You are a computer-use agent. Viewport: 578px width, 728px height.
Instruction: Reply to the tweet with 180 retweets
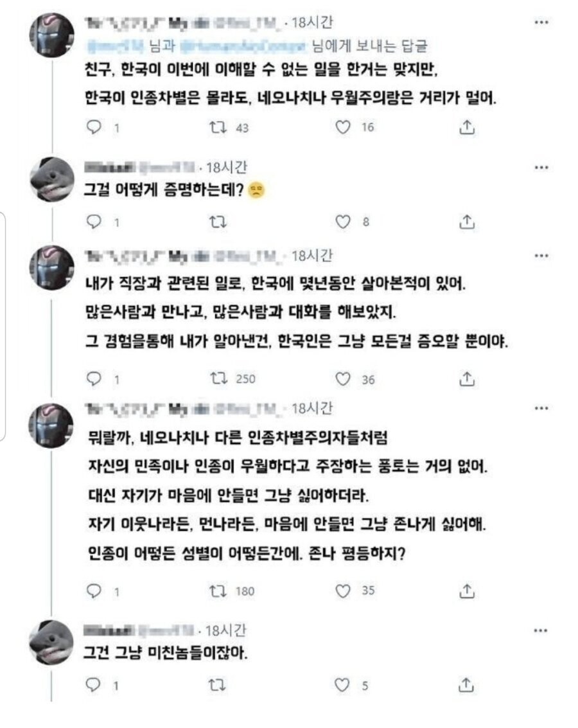pos(94,590)
